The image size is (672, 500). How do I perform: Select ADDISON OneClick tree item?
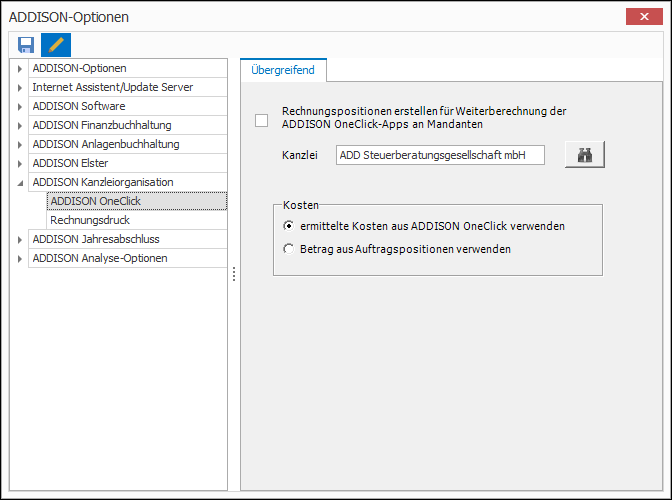[137, 201]
